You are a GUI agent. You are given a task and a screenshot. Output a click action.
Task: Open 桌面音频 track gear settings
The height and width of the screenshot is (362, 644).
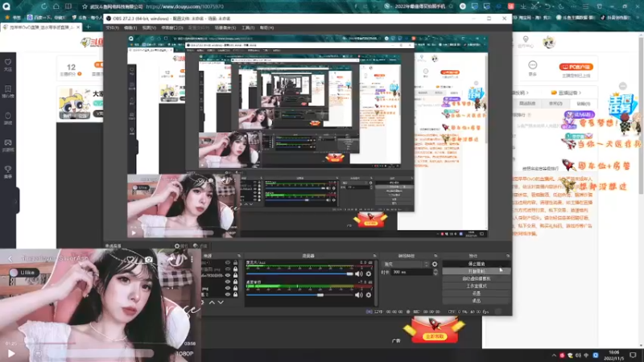tap(369, 294)
